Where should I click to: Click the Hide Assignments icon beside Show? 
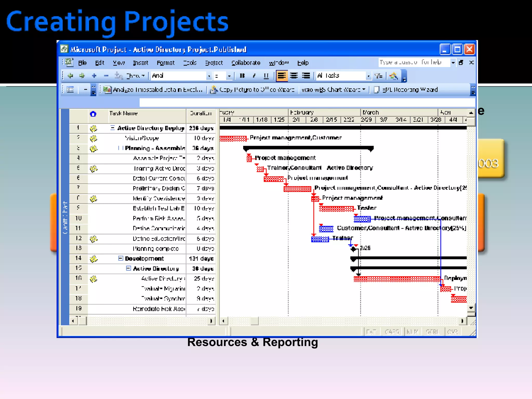point(119,76)
